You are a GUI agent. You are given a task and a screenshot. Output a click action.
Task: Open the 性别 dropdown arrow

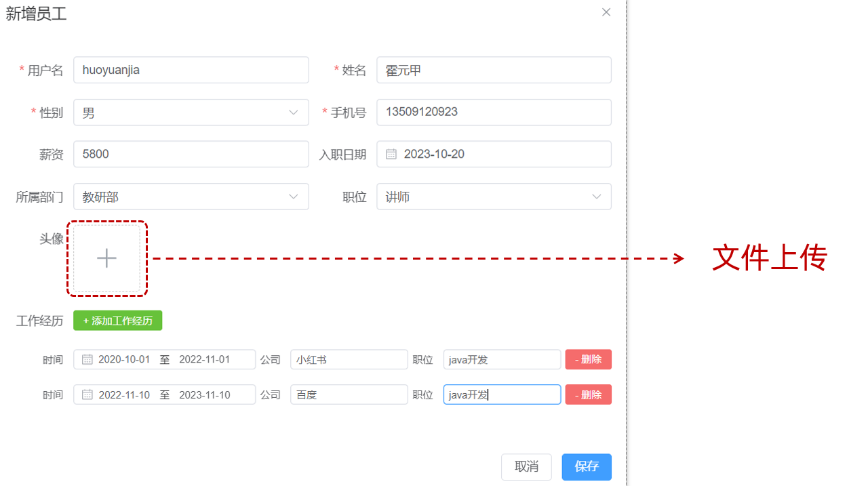tap(294, 113)
